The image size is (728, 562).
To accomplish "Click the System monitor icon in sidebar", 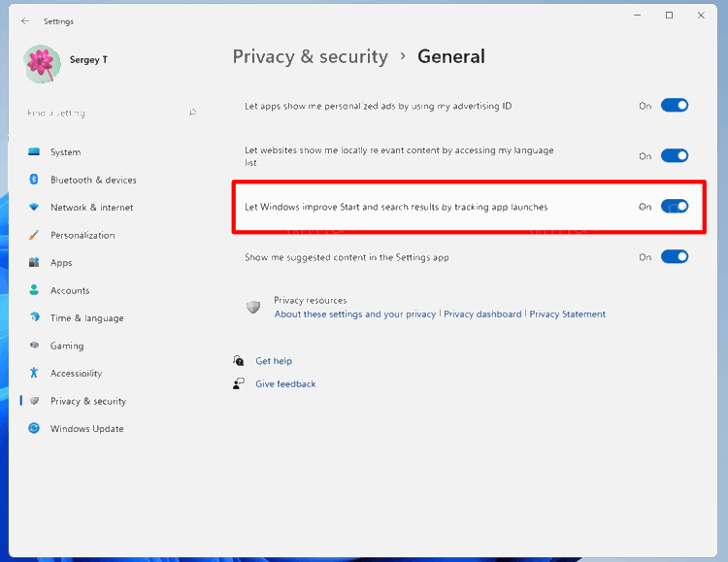I will coord(34,152).
